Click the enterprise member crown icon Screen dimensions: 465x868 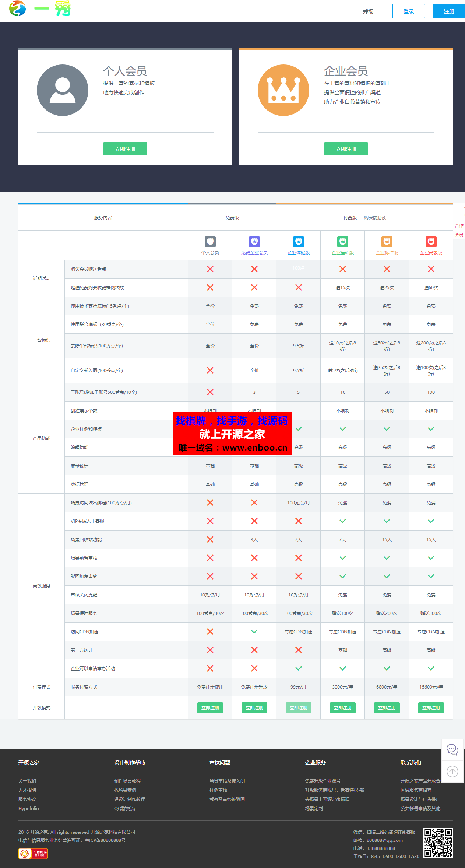tap(283, 90)
